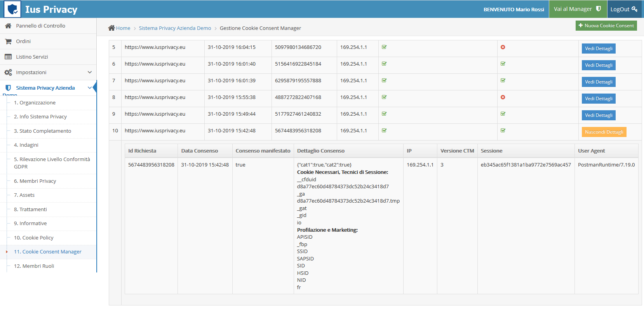The width and height of the screenshot is (644, 314).
Task: Click the Impostazioni gears icon
Action: click(x=8, y=72)
